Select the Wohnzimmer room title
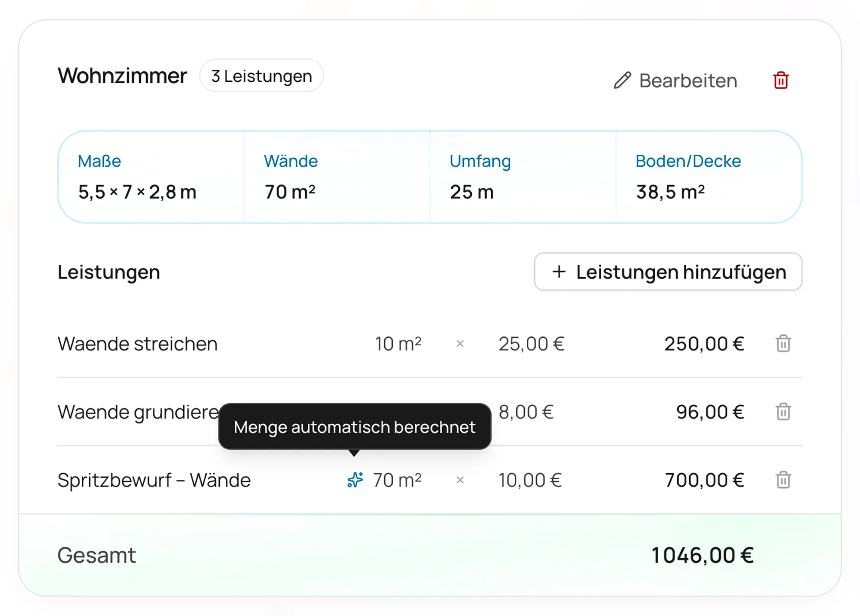This screenshot has height=616, width=860. (x=122, y=76)
